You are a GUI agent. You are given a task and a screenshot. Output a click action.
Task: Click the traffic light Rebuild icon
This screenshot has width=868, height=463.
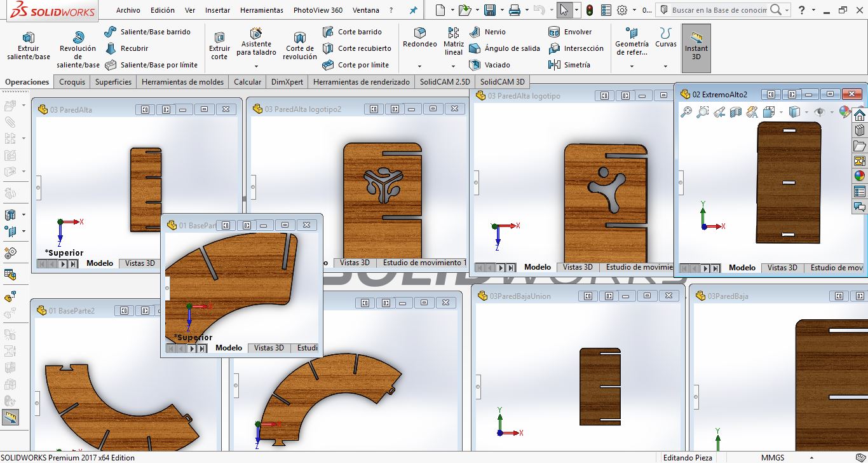pos(590,10)
